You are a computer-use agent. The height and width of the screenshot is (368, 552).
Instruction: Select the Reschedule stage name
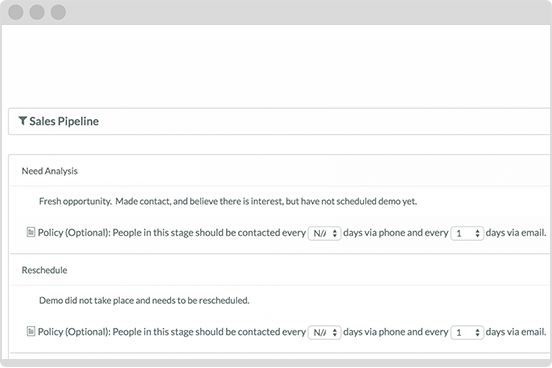tap(44, 270)
